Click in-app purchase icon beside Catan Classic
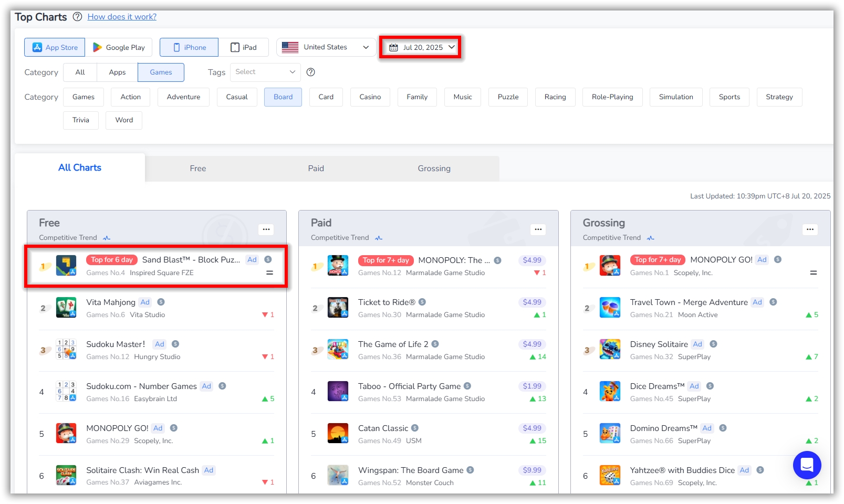This screenshot has width=844, height=504. click(415, 428)
